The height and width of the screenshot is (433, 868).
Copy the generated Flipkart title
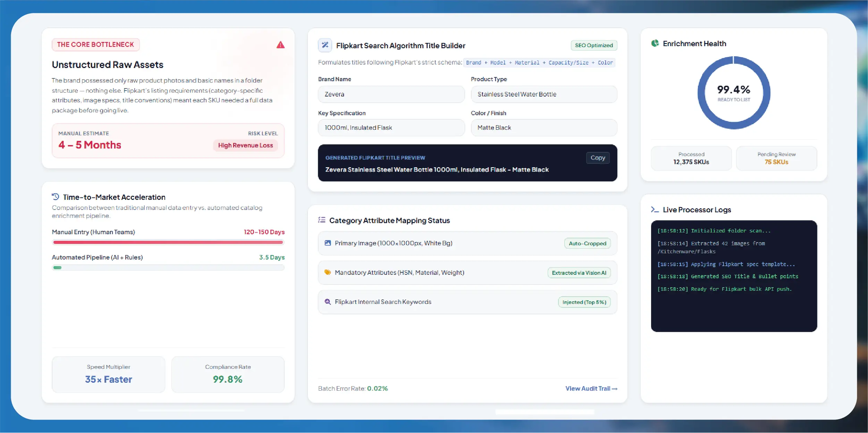(598, 158)
